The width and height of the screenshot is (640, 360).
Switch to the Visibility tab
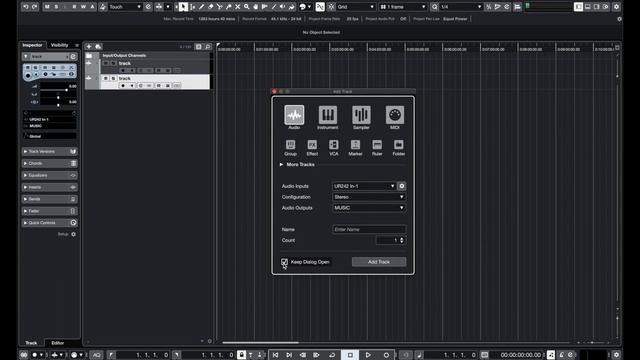(60, 45)
